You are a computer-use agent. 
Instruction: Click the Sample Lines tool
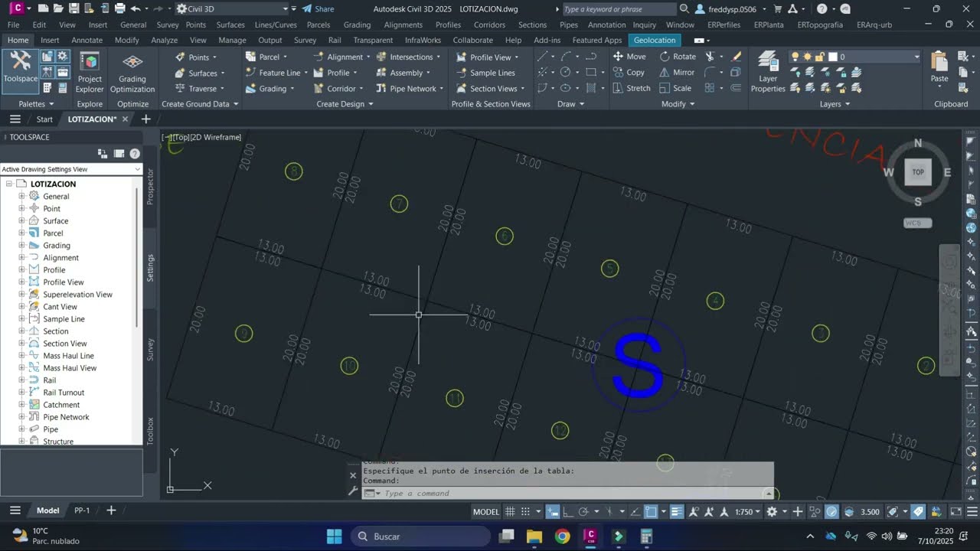pyautogui.click(x=485, y=73)
